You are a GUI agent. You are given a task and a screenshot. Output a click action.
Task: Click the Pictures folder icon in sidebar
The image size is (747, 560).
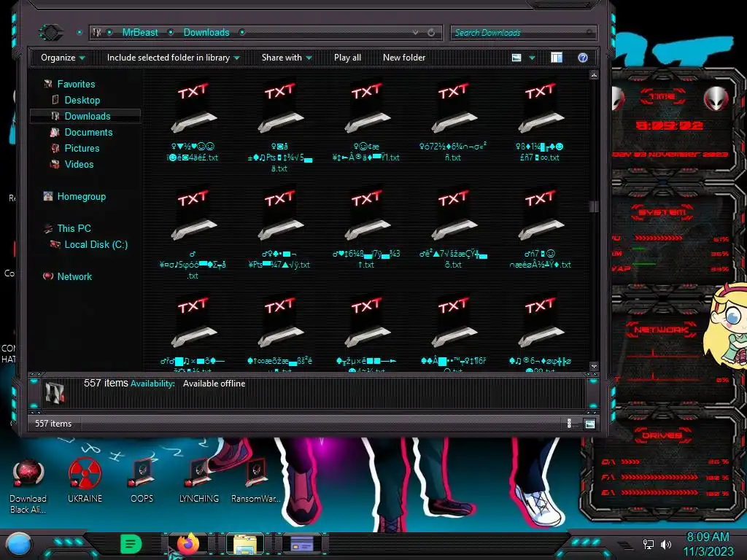tap(55, 149)
